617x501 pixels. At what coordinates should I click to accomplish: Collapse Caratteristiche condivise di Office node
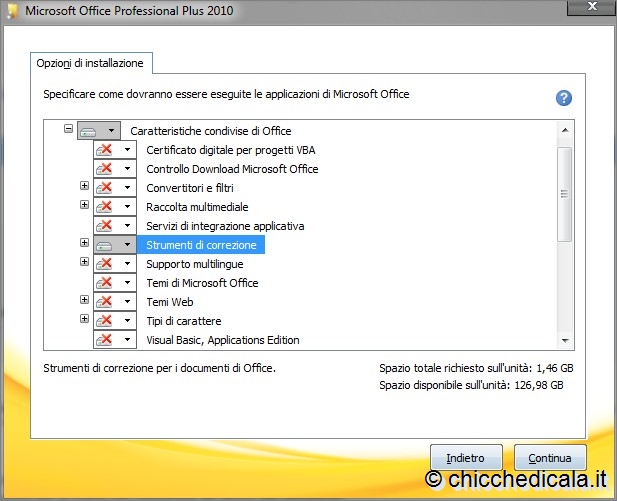click(x=68, y=129)
